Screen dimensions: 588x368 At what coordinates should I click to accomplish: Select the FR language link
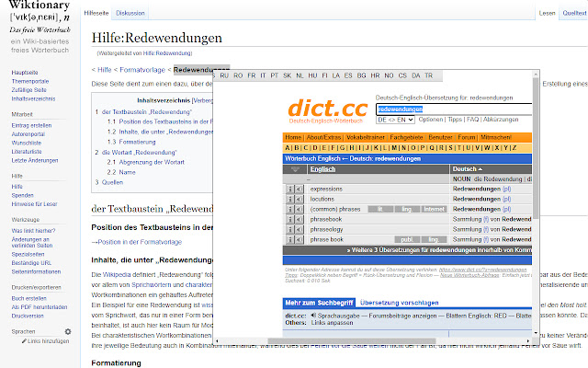click(251, 75)
